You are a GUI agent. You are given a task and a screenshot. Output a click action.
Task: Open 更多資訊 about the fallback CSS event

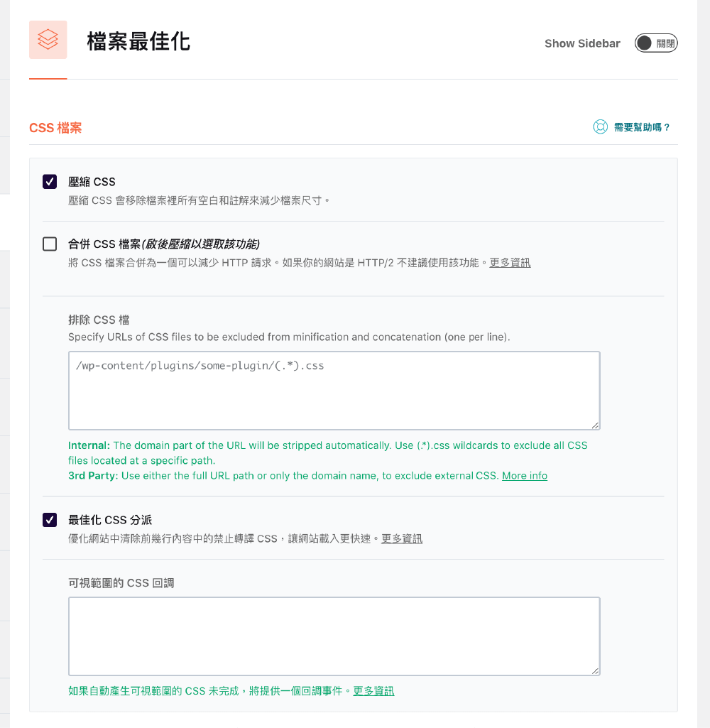373,690
